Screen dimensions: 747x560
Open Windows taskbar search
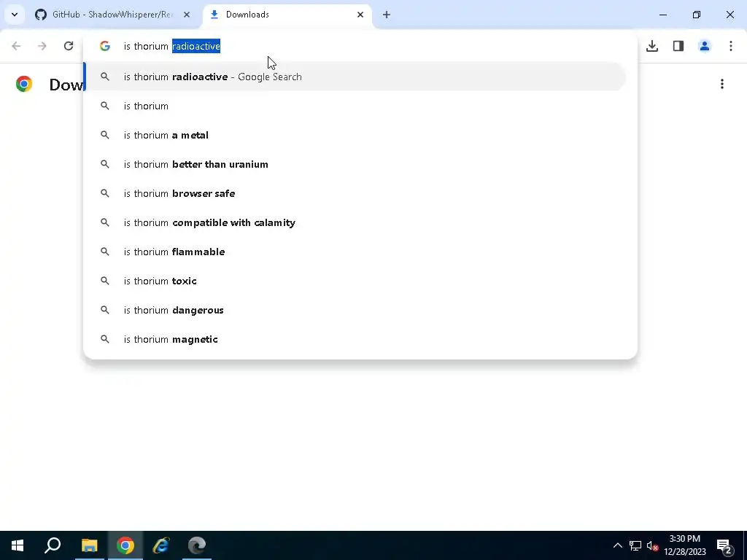coord(53,545)
